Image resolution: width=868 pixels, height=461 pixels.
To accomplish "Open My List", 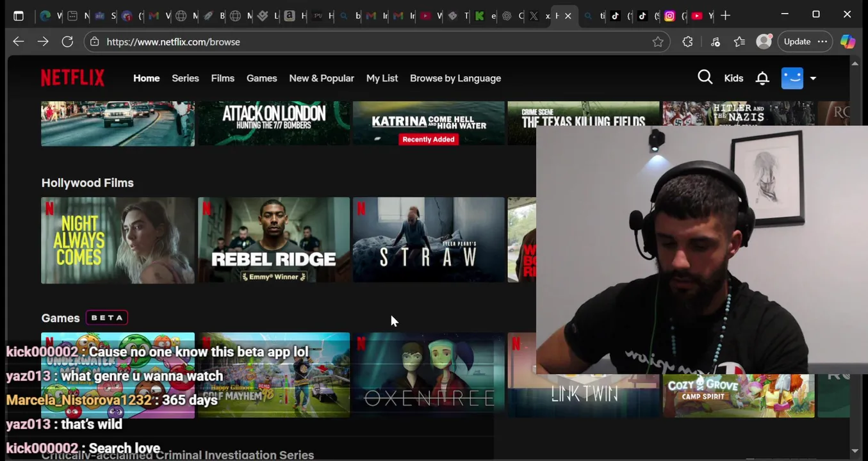I will [382, 78].
